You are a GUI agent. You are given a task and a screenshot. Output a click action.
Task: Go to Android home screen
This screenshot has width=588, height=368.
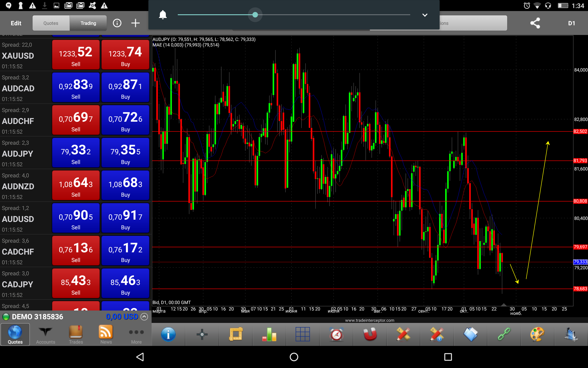294,357
